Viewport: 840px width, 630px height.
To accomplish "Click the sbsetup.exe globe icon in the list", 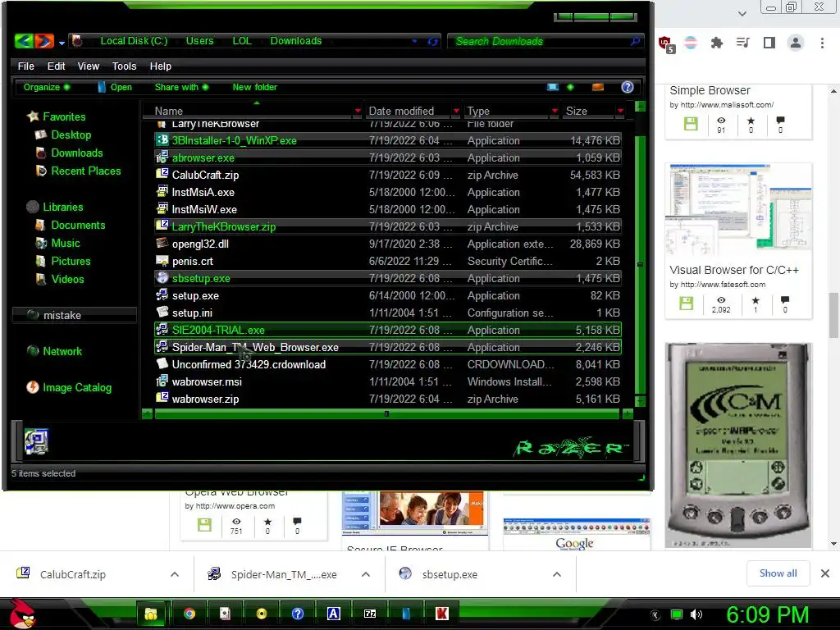I will tap(162, 277).
